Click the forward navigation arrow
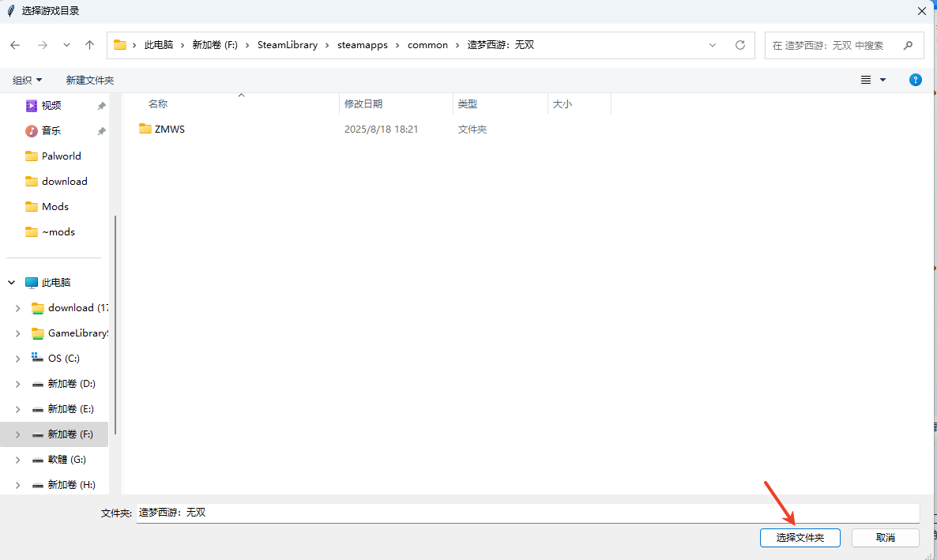Image resolution: width=937 pixels, height=560 pixels. (42, 45)
